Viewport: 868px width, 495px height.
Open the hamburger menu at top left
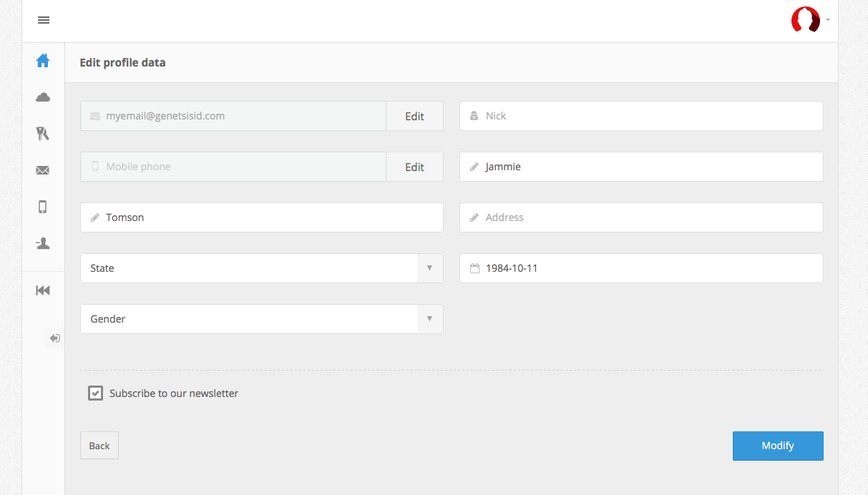(44, 20)
